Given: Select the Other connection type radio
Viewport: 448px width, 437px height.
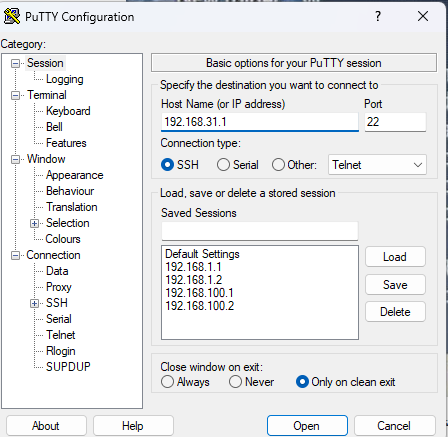Looking at the screenshot, I should [278, 165].
